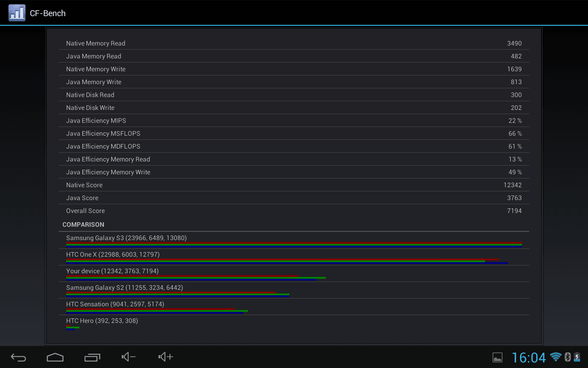Image resolution: width=588 pixels, height=368 pixels.
Task: Select the Samsung Galaxy S2 comparison entry
Action: click(x=294, y=290)
